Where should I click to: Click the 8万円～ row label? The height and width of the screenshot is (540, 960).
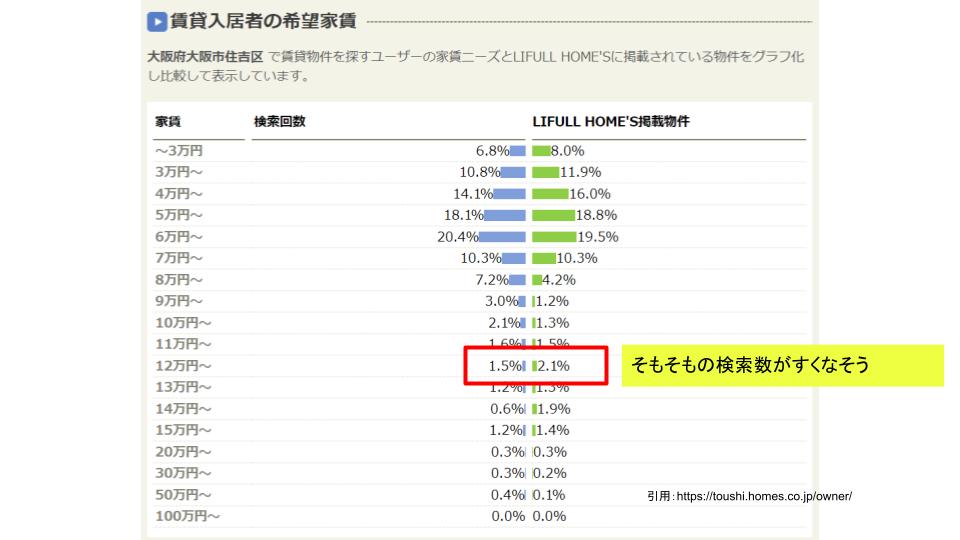(x=179, y=280)
